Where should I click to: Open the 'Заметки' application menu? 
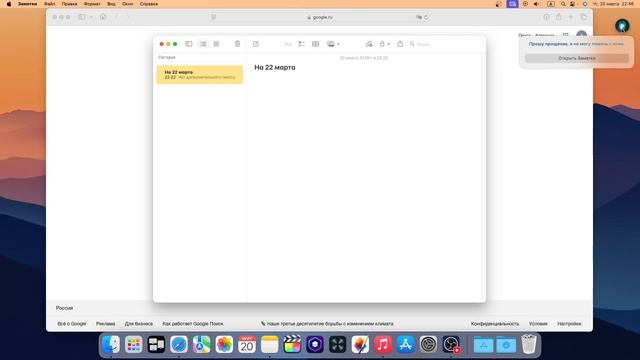tap(27, 4)
